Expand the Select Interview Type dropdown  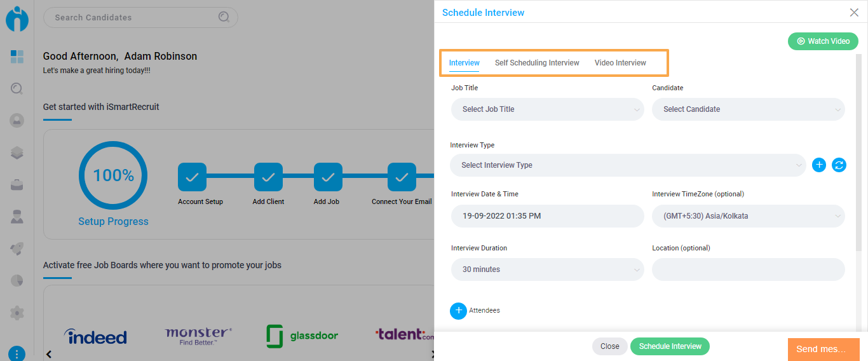(x=628, y=165)
